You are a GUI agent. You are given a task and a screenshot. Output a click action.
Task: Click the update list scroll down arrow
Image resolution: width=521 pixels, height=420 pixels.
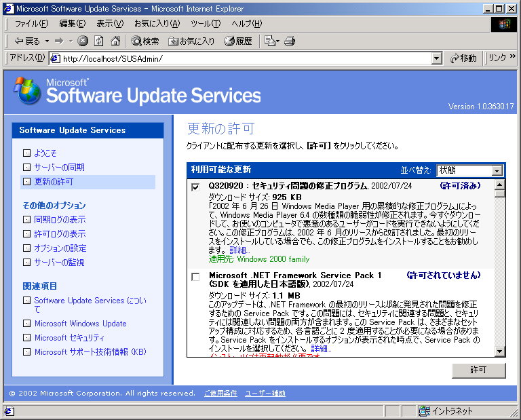click(x=500, y=351)
